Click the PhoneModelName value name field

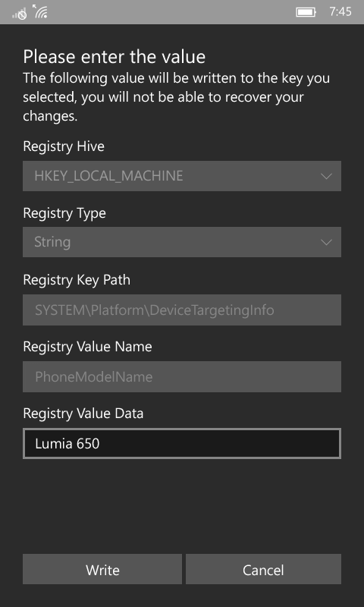[x=182, y=376]
